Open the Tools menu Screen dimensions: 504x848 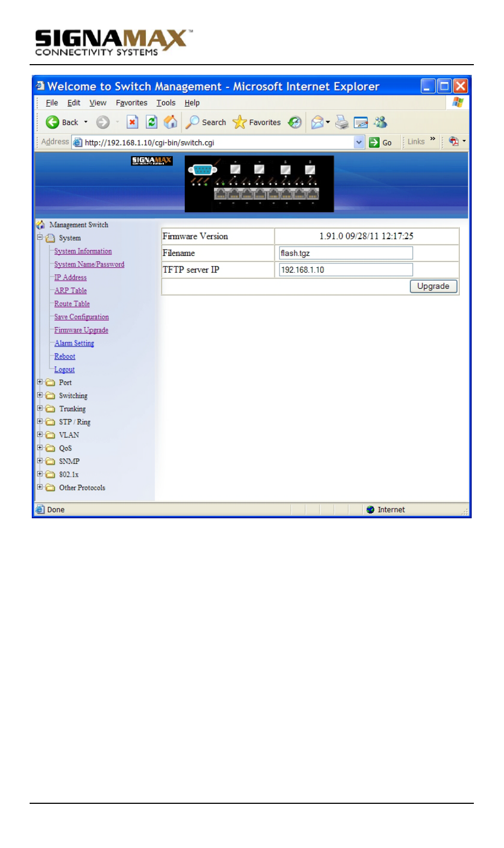tap(166, 103)
